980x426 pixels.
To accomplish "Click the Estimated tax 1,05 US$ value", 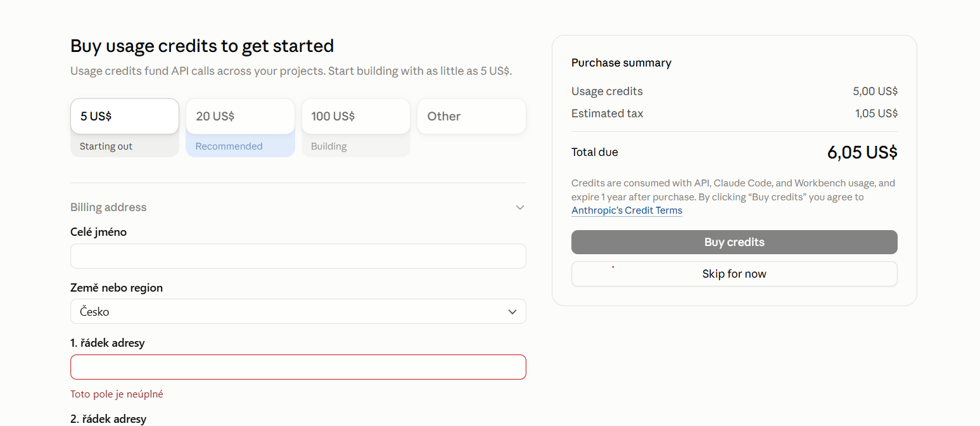I will click(x=876, y=113).
